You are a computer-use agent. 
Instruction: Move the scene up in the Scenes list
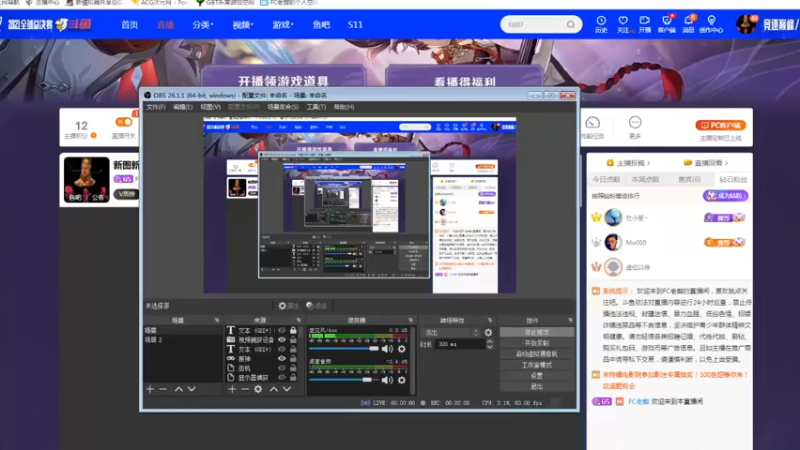click(179, 389)
